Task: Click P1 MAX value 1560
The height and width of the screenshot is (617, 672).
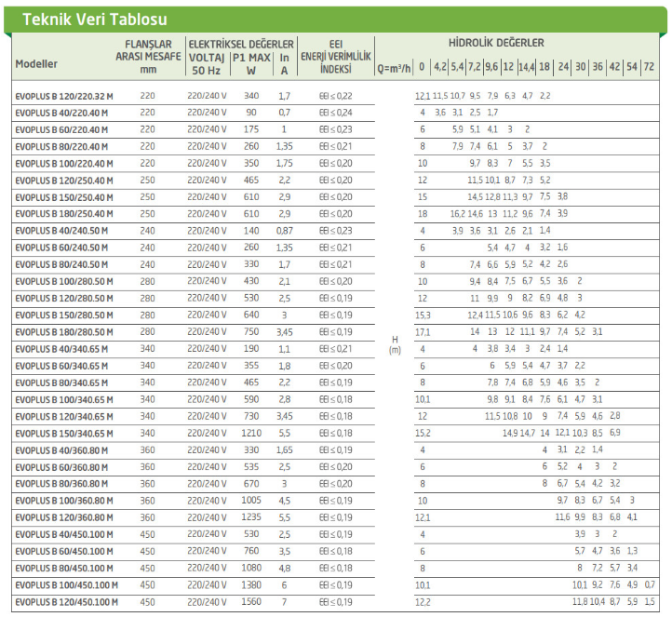Action: click(x=251, y=602)
